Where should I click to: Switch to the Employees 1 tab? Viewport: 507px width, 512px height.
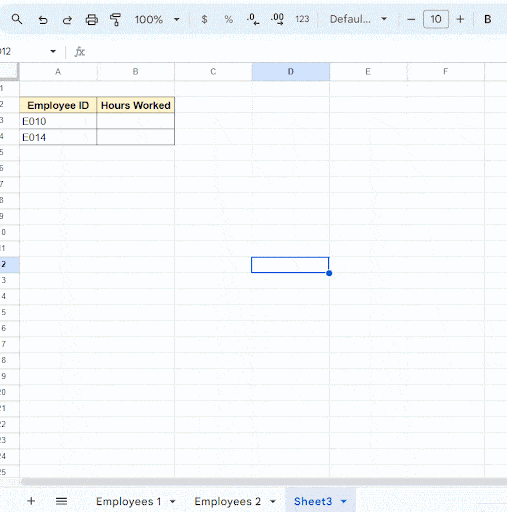click(x=128, y=501)
